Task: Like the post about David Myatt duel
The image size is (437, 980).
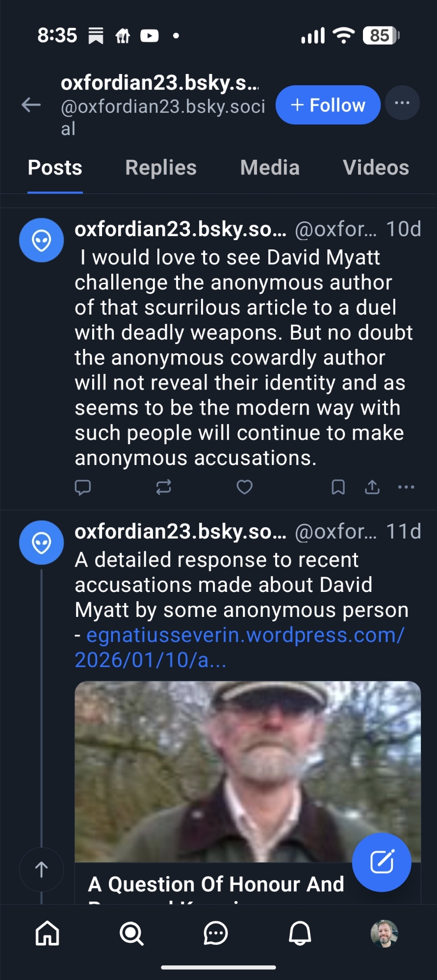Action: 244,487
